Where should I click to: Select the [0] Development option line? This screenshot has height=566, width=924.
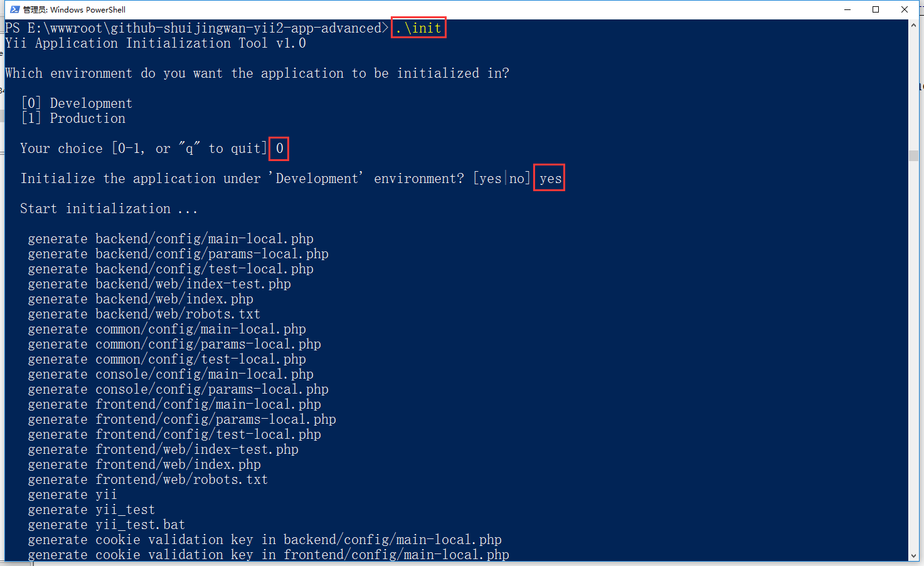(x=77, y=103)
